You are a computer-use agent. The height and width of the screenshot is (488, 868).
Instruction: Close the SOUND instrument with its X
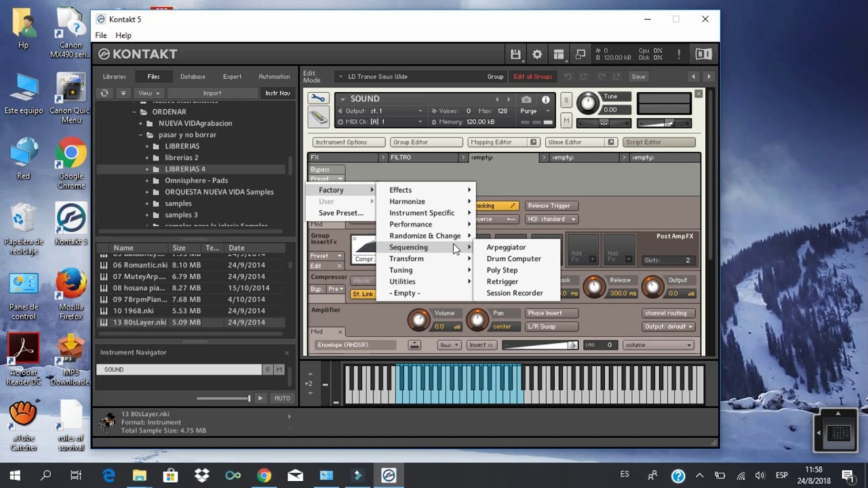pos(698,94)
